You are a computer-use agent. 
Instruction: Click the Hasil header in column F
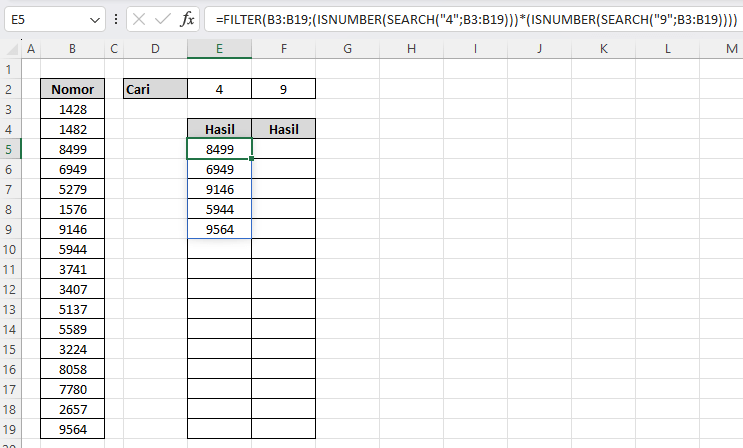(283, 130)
